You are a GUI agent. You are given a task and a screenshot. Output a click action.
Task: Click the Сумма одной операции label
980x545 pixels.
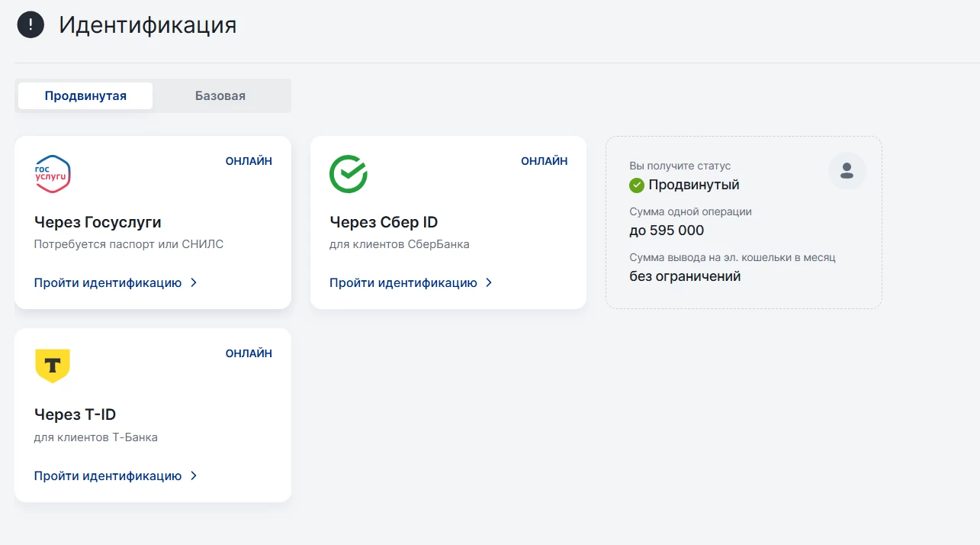click(x=691, y=211)
